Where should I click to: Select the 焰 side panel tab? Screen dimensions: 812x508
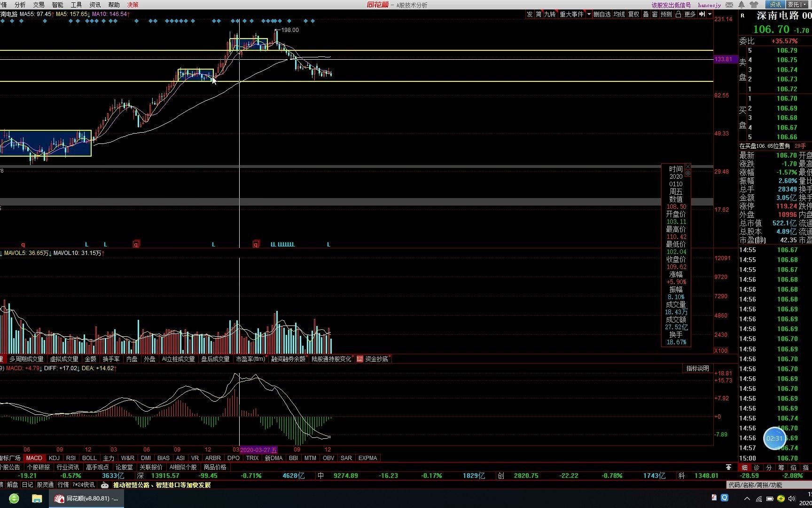pos(793,468)
